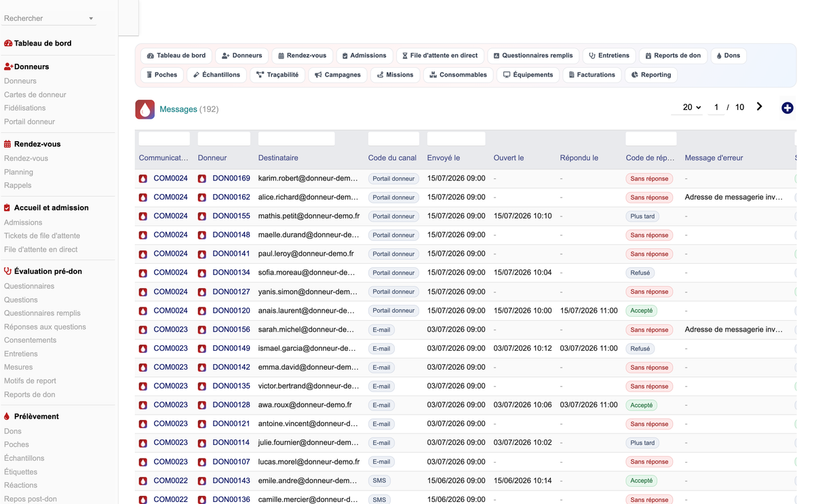The width and height of the screenshot is (814, 504).
Task: Click the Accepté badge in DON00120 row
Action: point(641,311)
